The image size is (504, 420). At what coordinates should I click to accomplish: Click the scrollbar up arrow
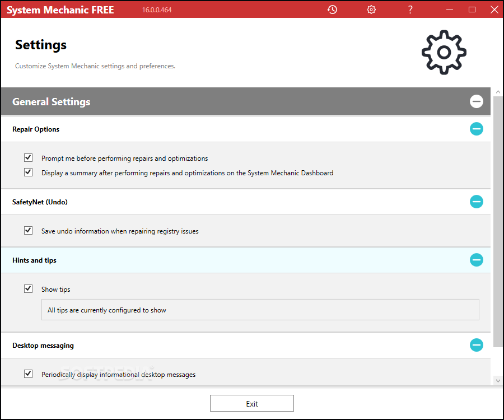(x=498, y=92)
